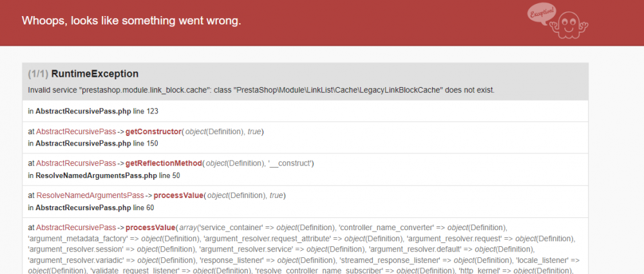Click the getConstructor method name
Viewport: 644px width, 274px height.
[153, 132]
